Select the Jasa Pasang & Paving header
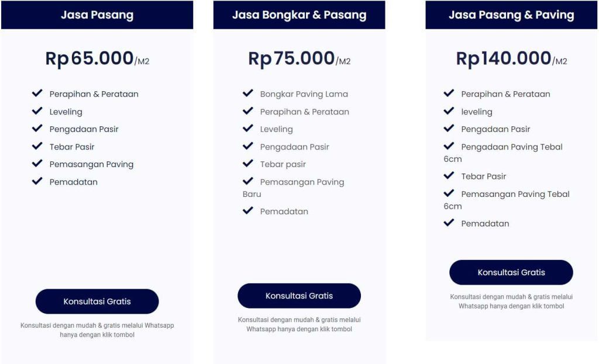 point(511,15)
